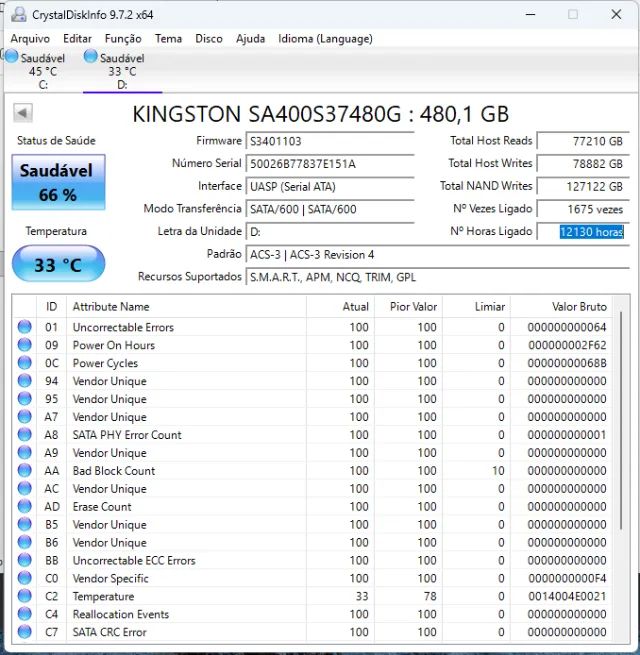
Task: Click status orb for Erase Count row
Action: [25, 506]
